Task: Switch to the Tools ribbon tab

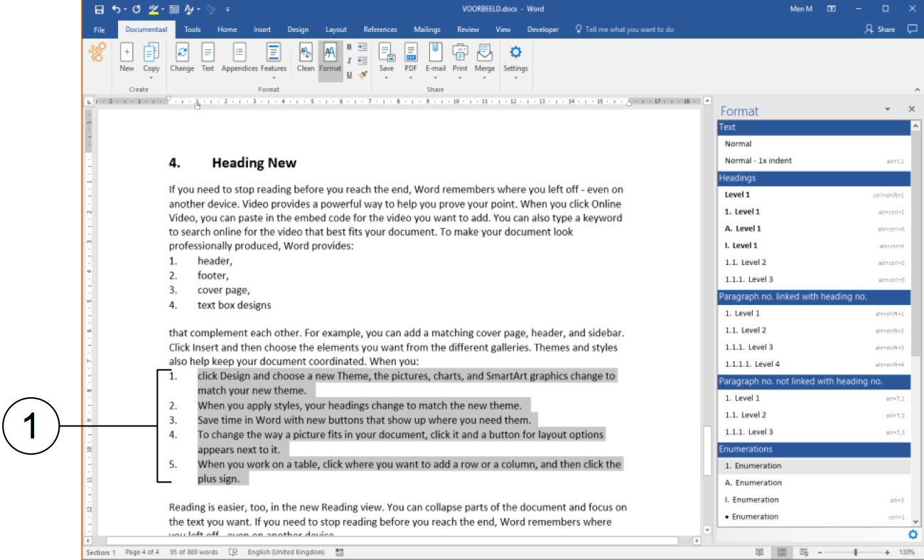Action: (193, 29)
